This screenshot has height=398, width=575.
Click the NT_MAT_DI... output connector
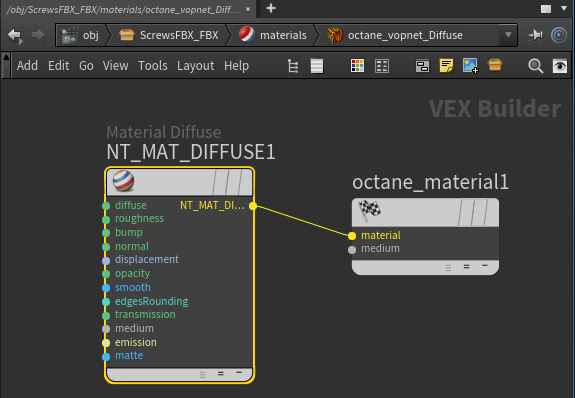click(253, 206)
